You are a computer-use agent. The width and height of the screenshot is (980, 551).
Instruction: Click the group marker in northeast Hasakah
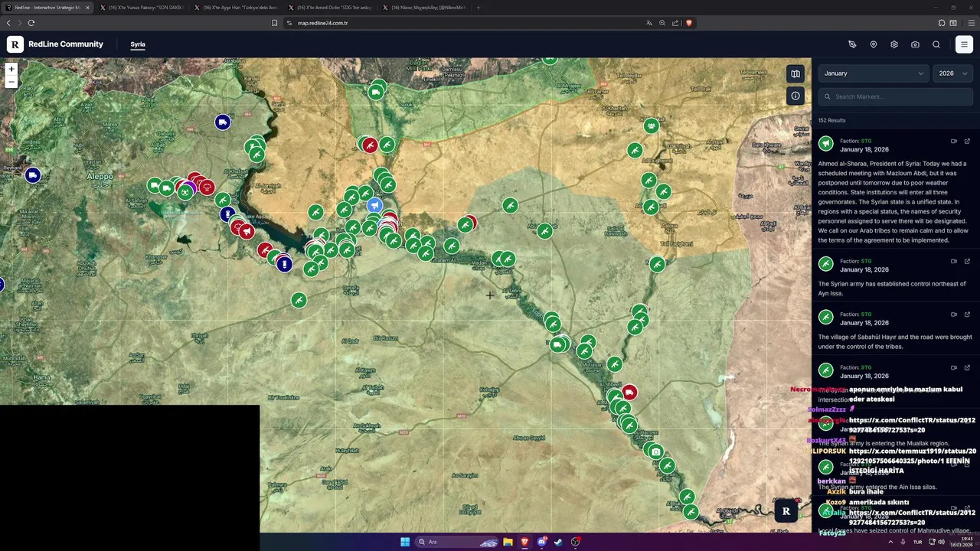pos(651,126)
